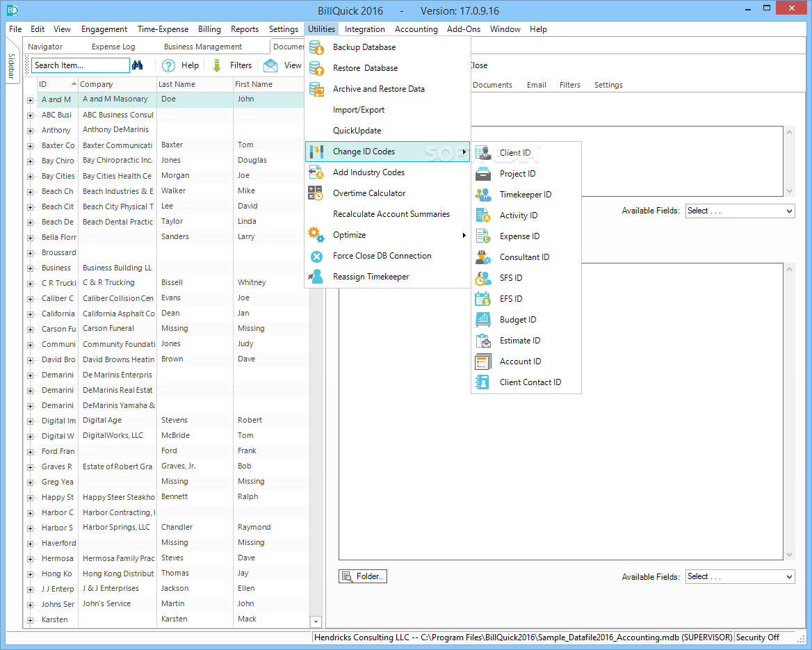Open the Filters sub-tab in right pane
The image size is (812, 650).
tap(569, 85)
